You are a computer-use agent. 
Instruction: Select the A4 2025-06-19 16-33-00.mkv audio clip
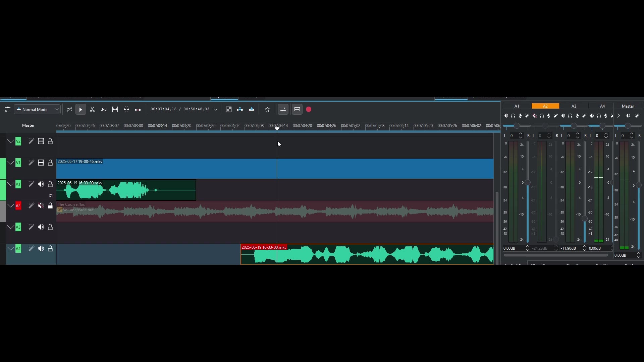[367, 254]
